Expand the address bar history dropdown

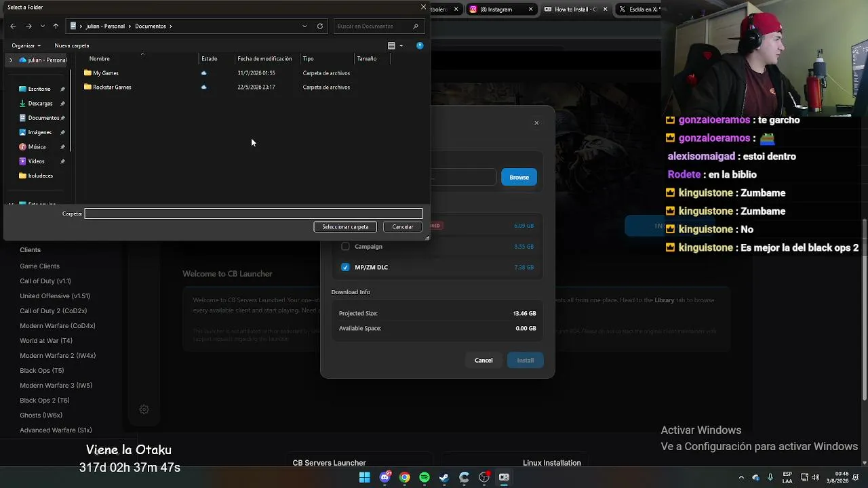pos(304,26)
